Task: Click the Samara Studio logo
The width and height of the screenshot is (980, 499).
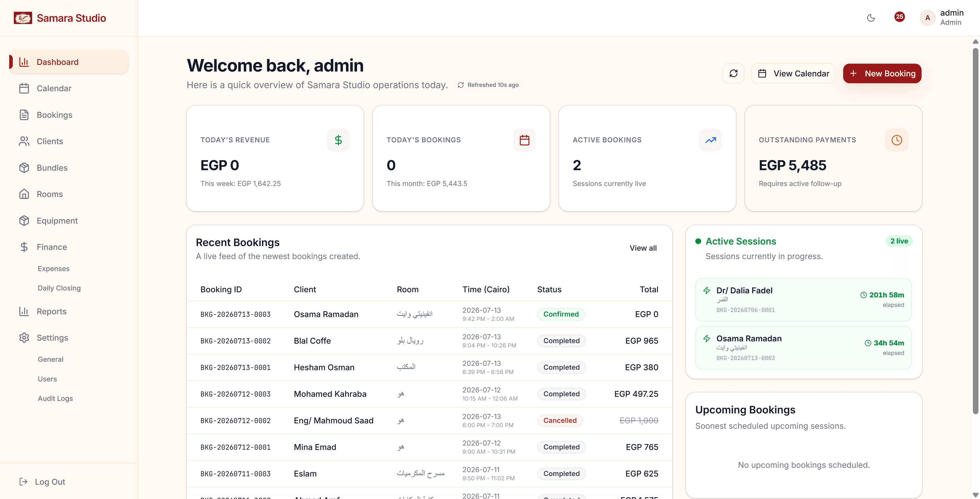Action: point(23,18)
